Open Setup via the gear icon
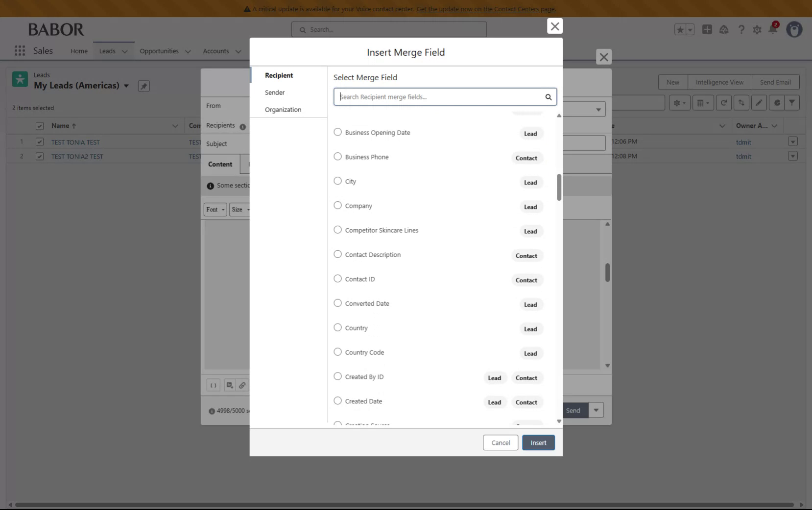The width and height of the screenshot is (812, 510). [x=757, y=29]
